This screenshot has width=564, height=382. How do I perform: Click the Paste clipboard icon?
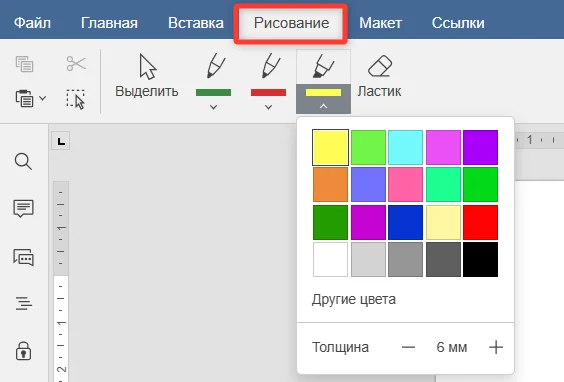tap(24, 98)
